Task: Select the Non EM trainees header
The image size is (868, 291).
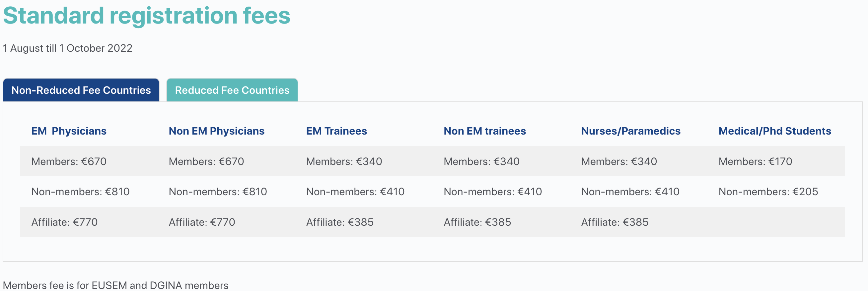Action: [484, 131]
